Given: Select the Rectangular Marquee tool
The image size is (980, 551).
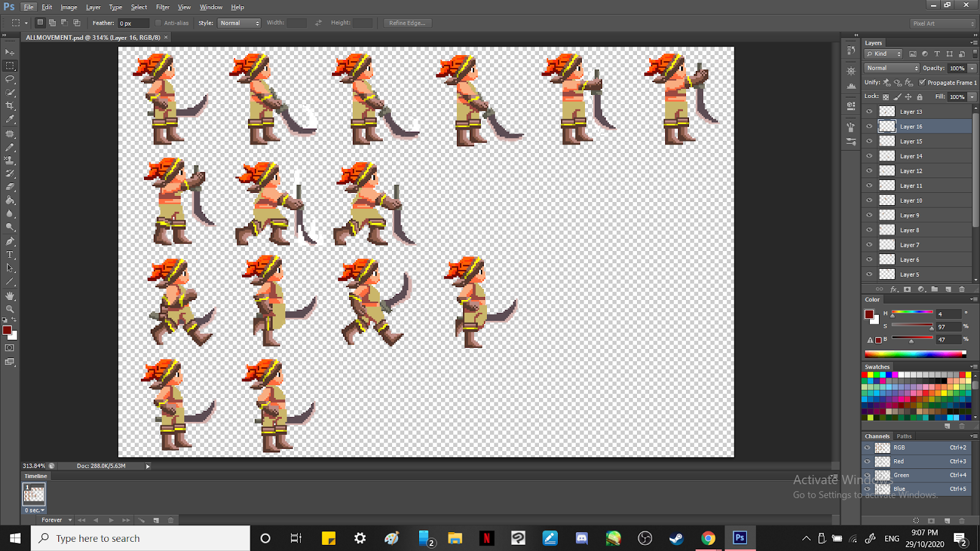Looking at the screenshot, I should [x=10, y=66].
